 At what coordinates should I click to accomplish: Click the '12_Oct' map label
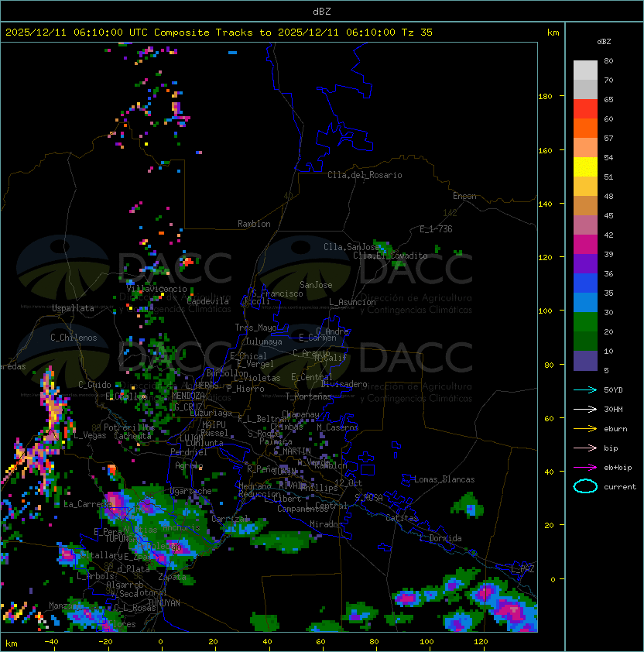(x=348, y=483)
